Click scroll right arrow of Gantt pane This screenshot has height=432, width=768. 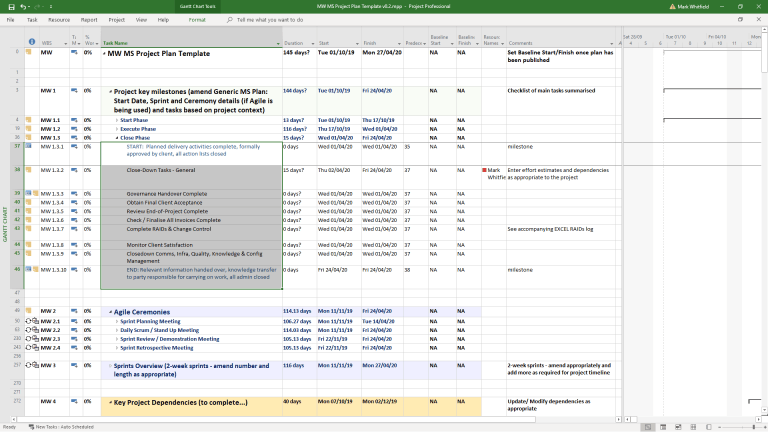click(x=757, y=419)
